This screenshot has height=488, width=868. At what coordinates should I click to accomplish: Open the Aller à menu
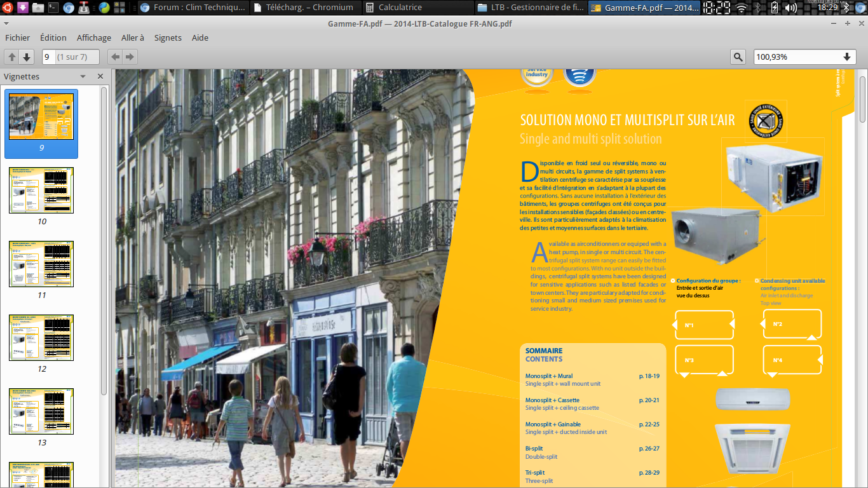pos(133,37)
